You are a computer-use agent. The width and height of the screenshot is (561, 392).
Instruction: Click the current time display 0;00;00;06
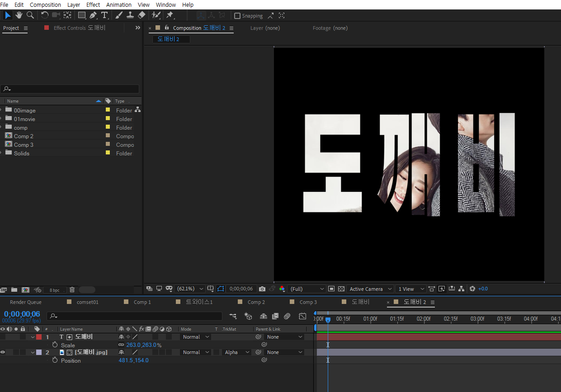(x=22, y=314)
